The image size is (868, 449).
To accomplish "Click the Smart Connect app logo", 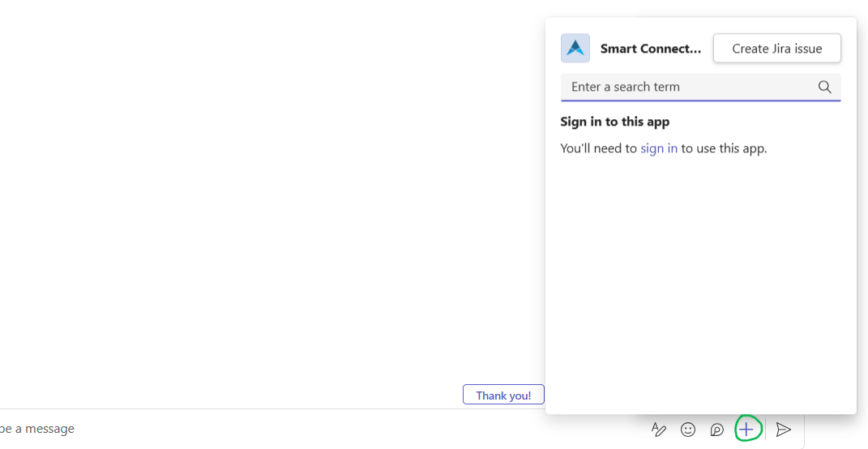I will [575, 49].
